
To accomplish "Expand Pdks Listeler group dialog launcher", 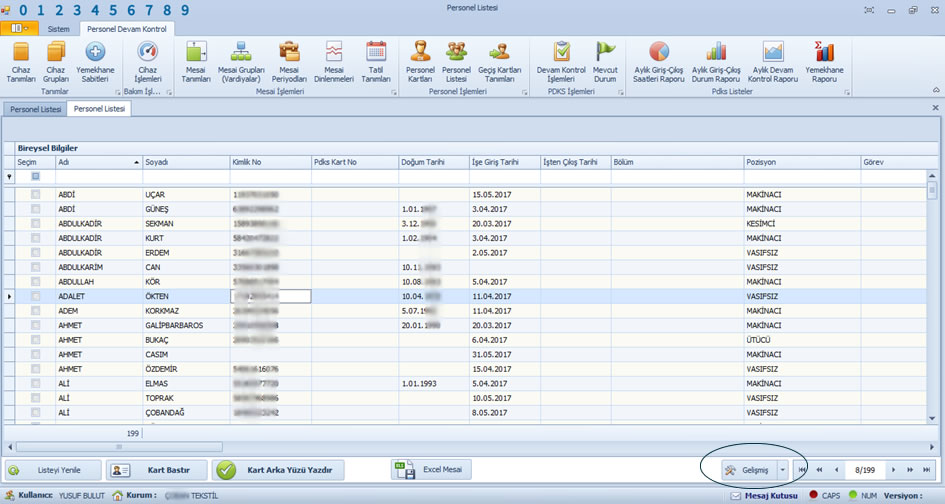I will click(x=847, y=92).
